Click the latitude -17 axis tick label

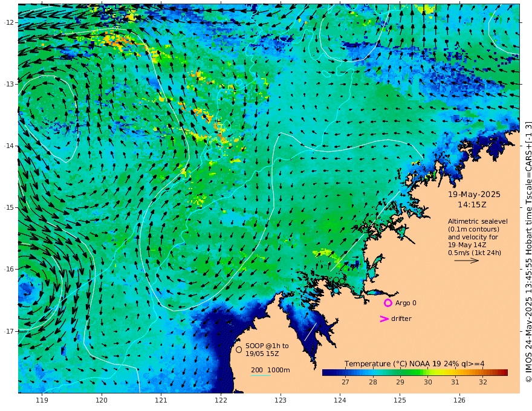click(x=9, y=331)
